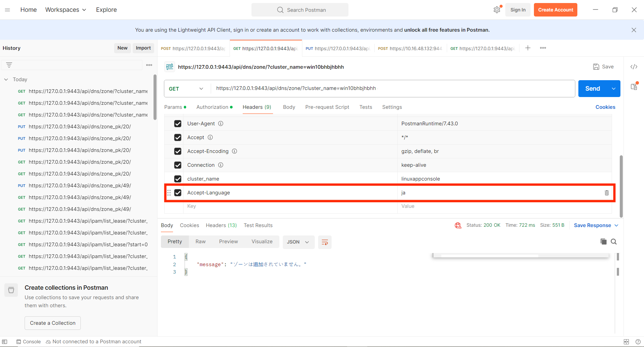Image resolution: width=644 pixels, height=347 pixels.
Task: Uncheck the User-Agent header checkbox
Action: point(178,124)
